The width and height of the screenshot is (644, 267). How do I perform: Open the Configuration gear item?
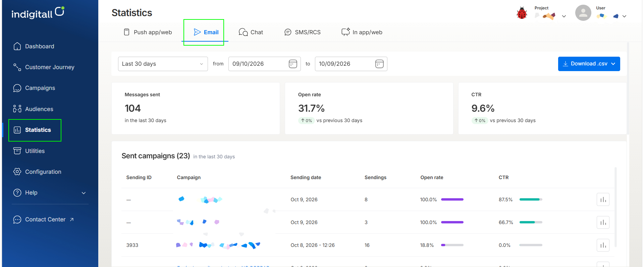pos(37,172)
